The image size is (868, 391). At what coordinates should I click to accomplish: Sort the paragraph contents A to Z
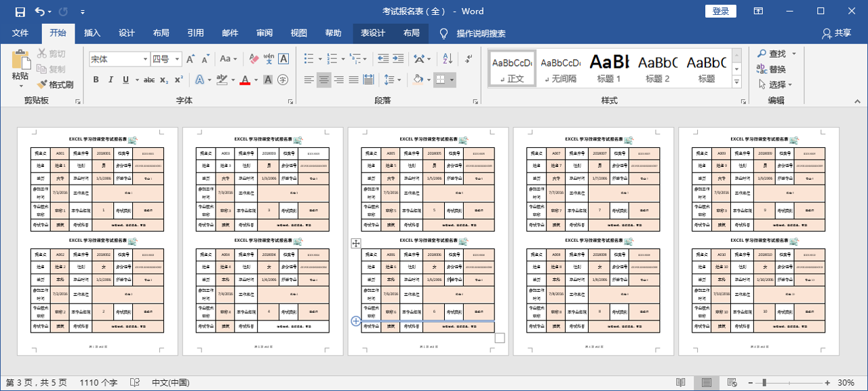[447, 59]
